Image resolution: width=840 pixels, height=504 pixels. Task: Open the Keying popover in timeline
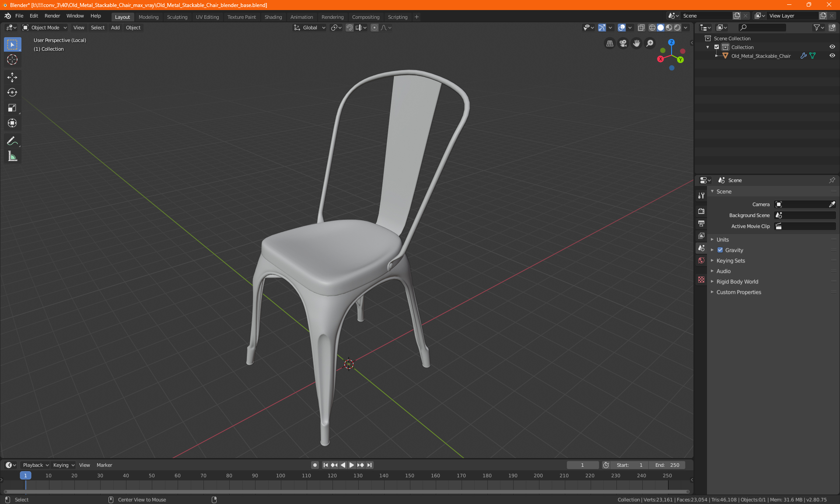point(64,465)
